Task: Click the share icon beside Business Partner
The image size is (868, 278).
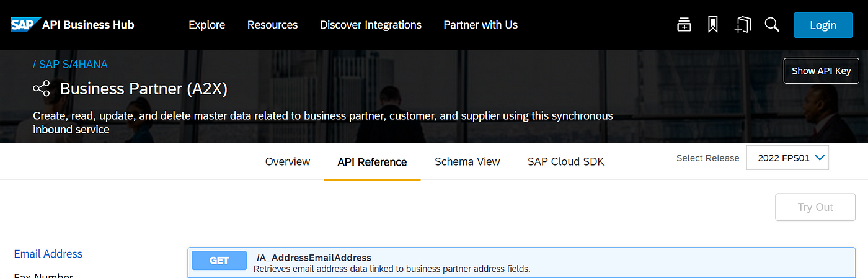Action: click(42, 89)
